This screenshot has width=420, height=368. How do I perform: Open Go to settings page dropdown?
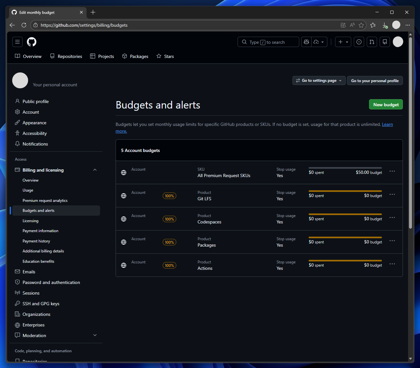(x=319, y=81)
